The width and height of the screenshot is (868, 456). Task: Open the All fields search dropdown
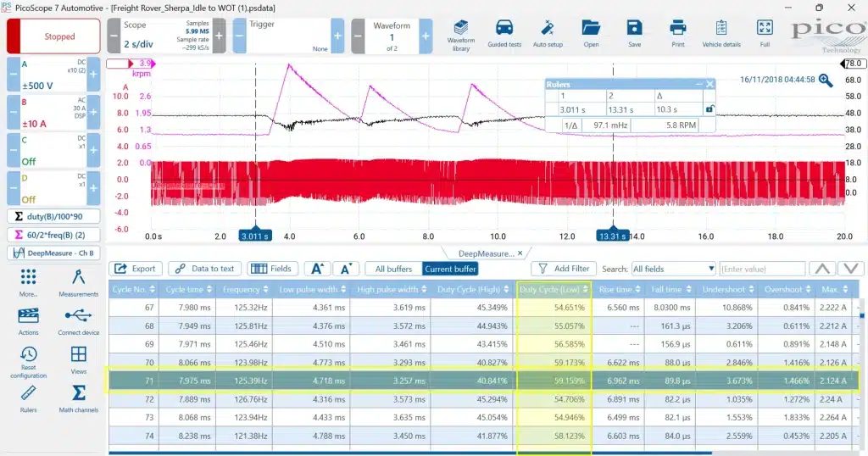coord(673,269)
